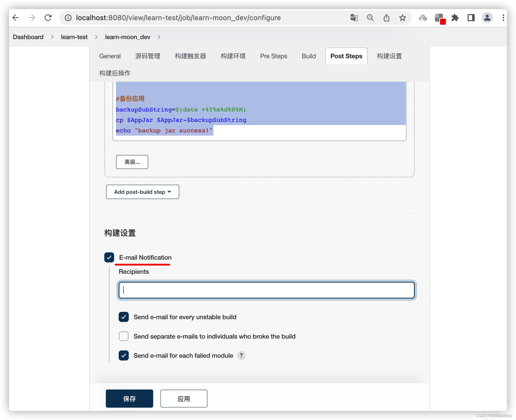Image resolution: width=516 pixels, height=420 pixels.
Task: Click the #备份应用 comment line
Action: [x=130, y=99]
